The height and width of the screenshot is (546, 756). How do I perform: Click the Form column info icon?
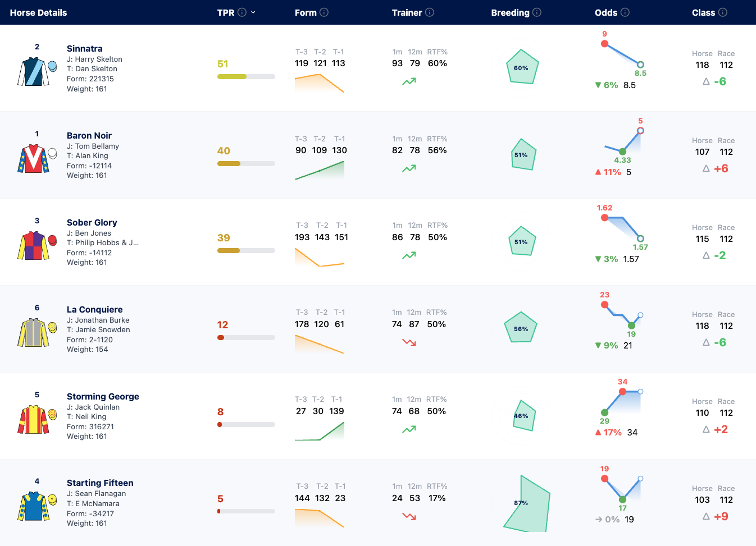coord(324,12)
